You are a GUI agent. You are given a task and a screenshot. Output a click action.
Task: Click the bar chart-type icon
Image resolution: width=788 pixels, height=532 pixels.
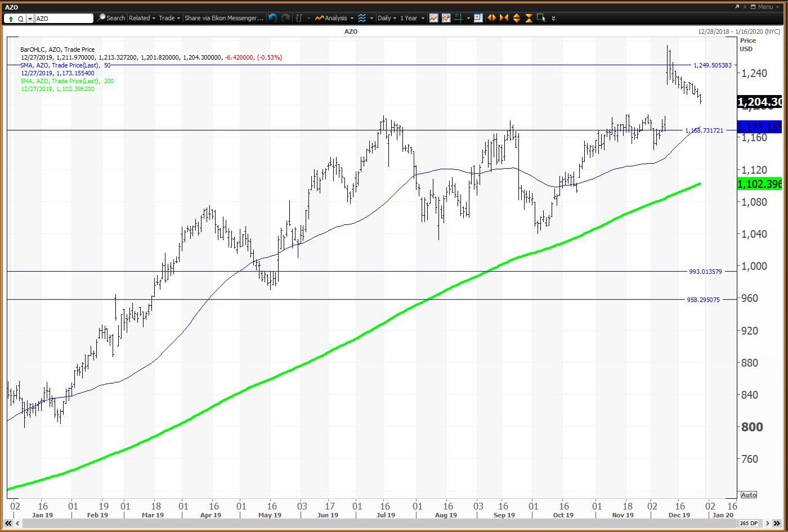299,18
